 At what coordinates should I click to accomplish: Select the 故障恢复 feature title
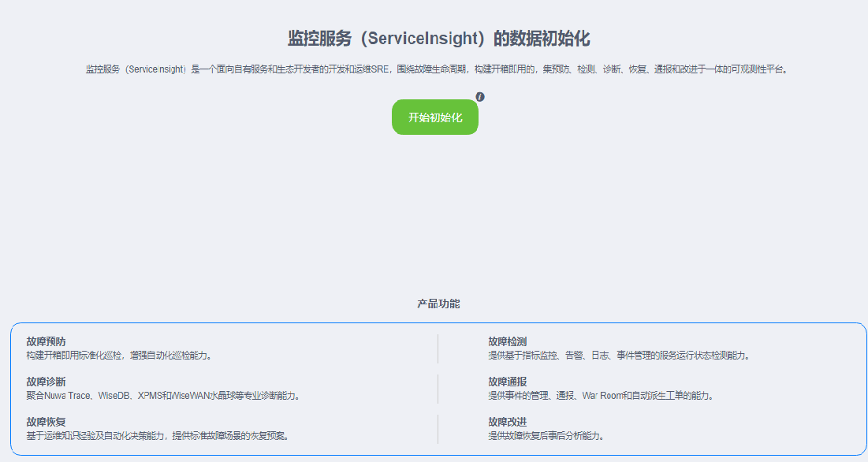coord(46,422)
